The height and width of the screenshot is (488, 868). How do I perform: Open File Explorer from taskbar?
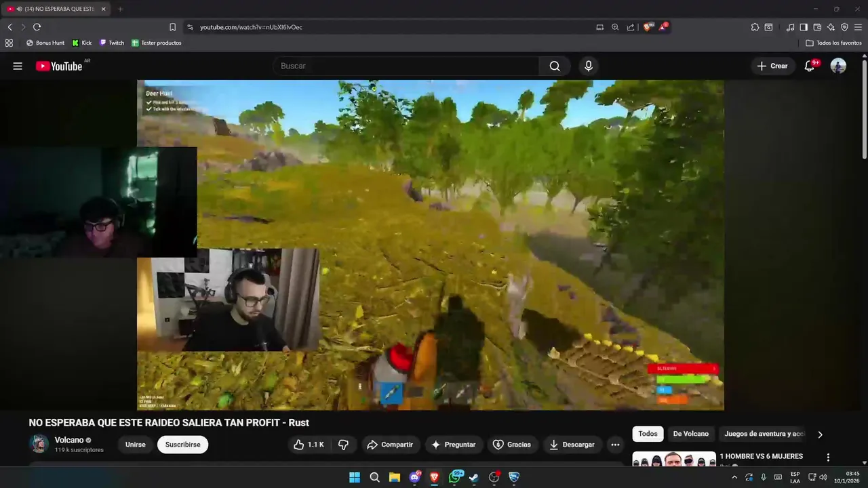(394, 477)
